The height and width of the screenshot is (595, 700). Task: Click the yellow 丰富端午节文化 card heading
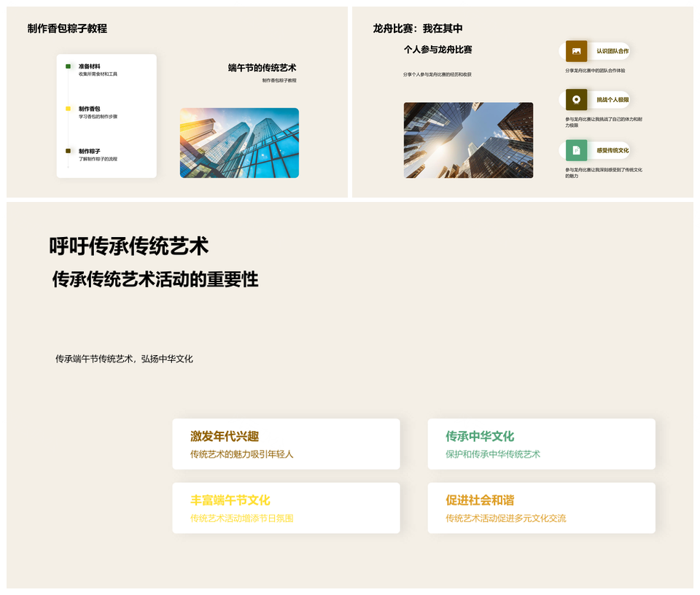230,500
